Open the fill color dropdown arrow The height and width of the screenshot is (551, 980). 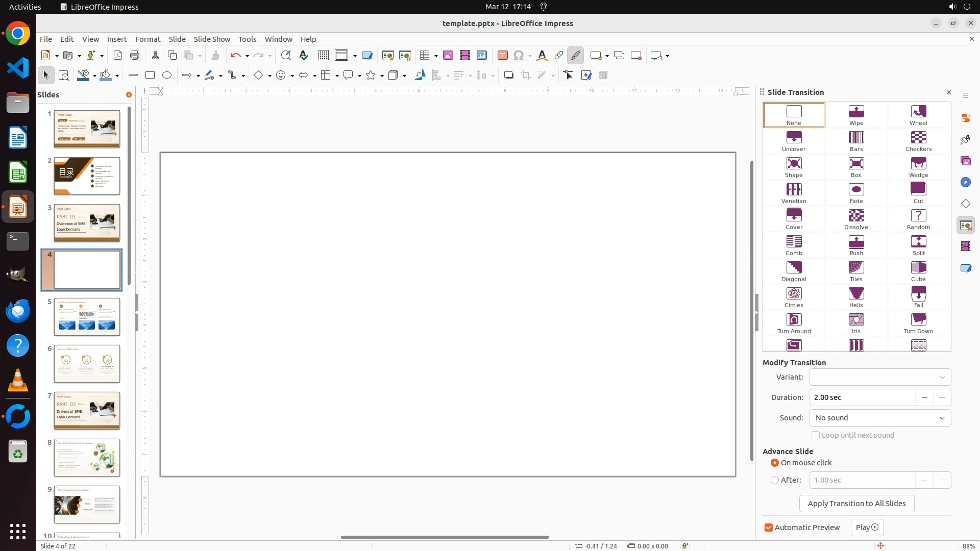[x=117, y=76]
